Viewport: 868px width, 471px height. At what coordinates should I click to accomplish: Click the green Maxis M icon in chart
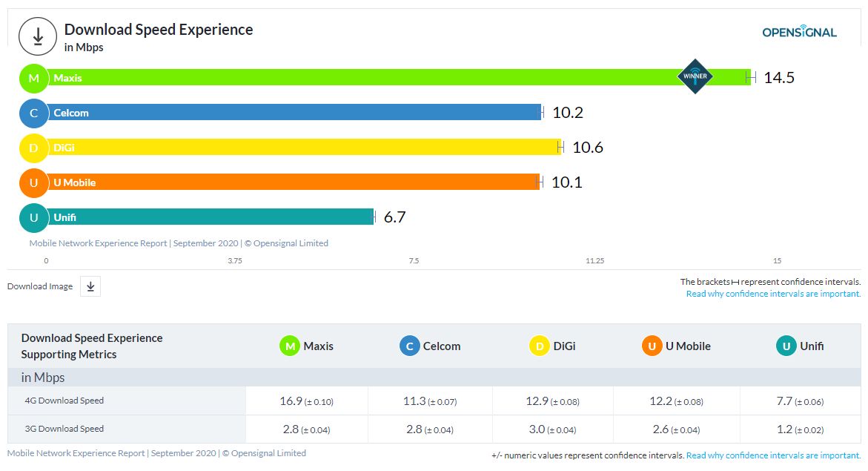[33, 78]
